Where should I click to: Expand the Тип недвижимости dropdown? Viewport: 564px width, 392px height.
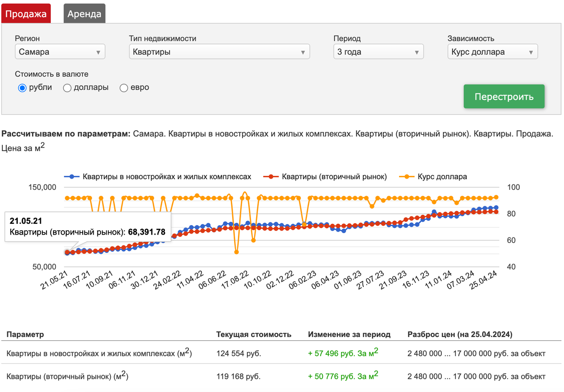[219, 52]
